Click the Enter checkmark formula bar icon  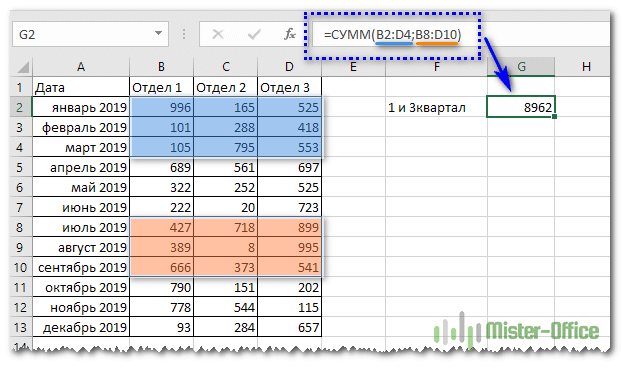[x=254, y=34]
